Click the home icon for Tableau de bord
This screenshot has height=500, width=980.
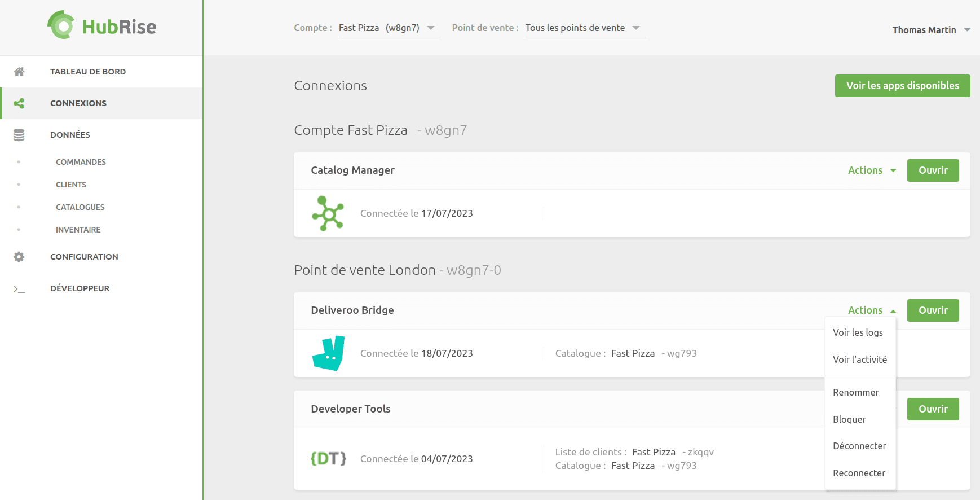tap(19, 72)
